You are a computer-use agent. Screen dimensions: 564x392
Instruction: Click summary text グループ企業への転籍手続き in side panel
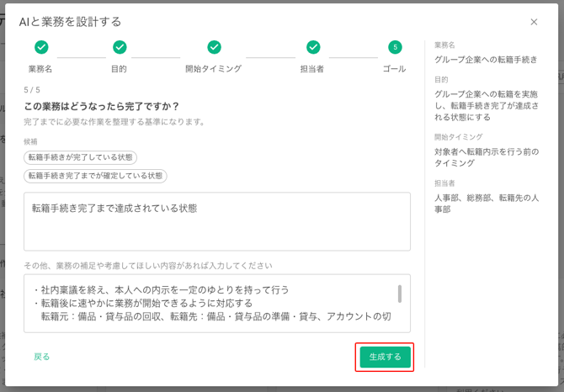pyautogui.click(x=486, y=60)
